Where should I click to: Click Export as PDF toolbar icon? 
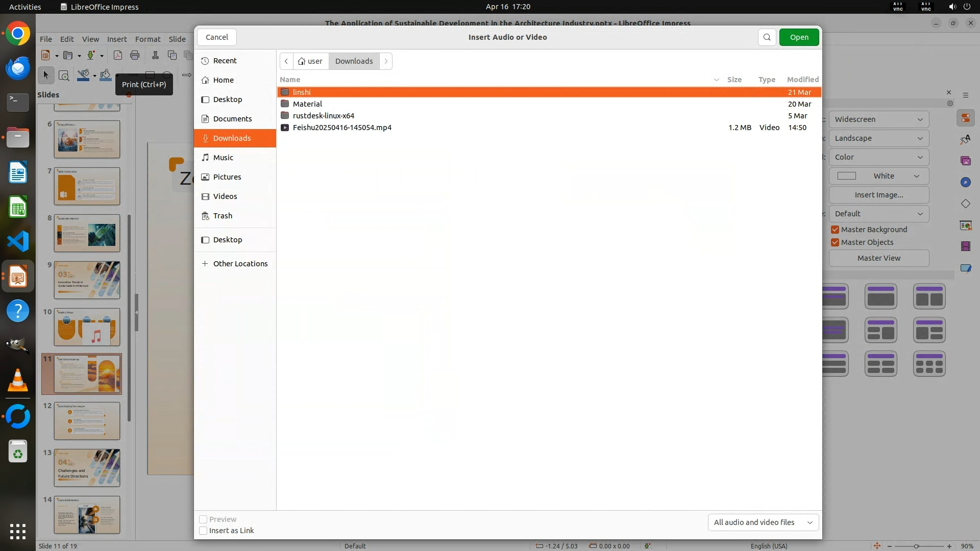tap(118, 56)
